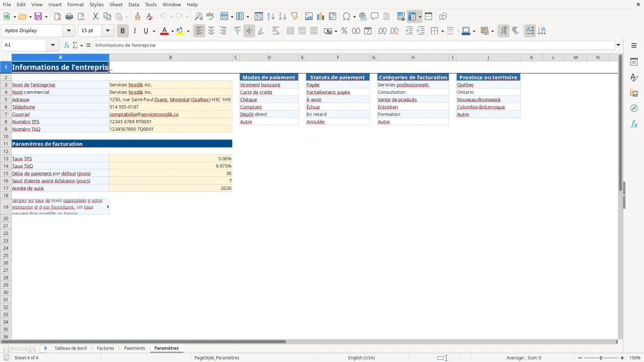
Task: Apply the red font color
Action: click(164, 31)
